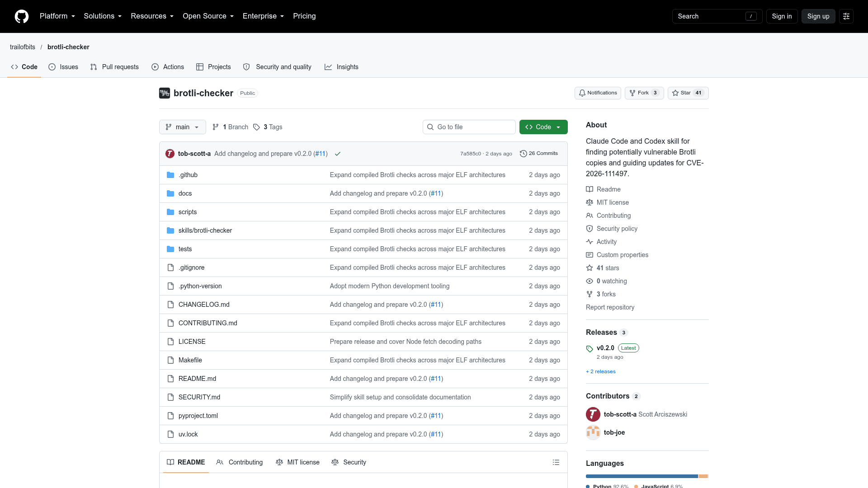
Task: Select the LICENSE file icon
Action: pyautogui.click(x=170, y=342)
